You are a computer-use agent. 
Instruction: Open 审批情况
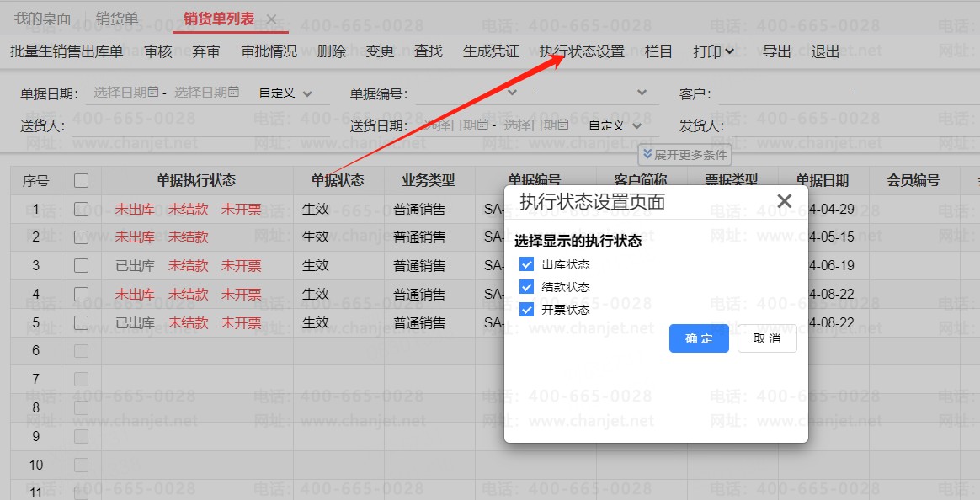pyautogui.click(x=269, y=52)
